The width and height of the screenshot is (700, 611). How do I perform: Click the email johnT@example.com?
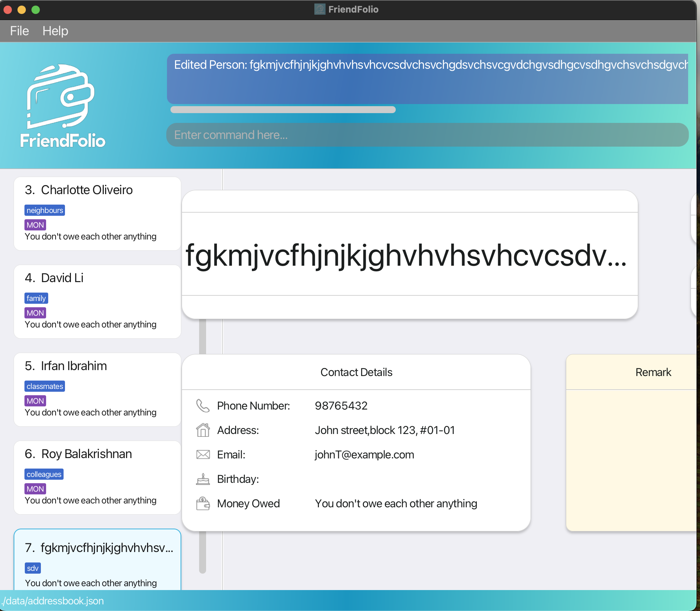[x=364, y=455]
